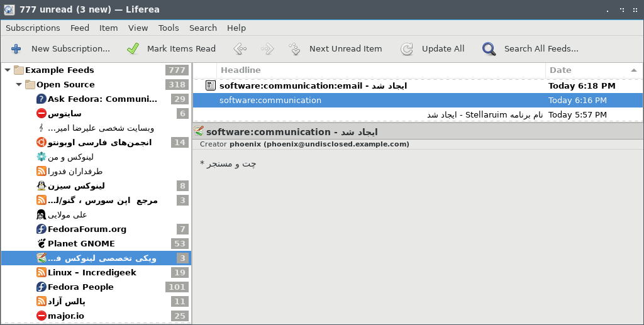Open the Tools menu
This screenshot has width=644, height=325.
(169, 28)
